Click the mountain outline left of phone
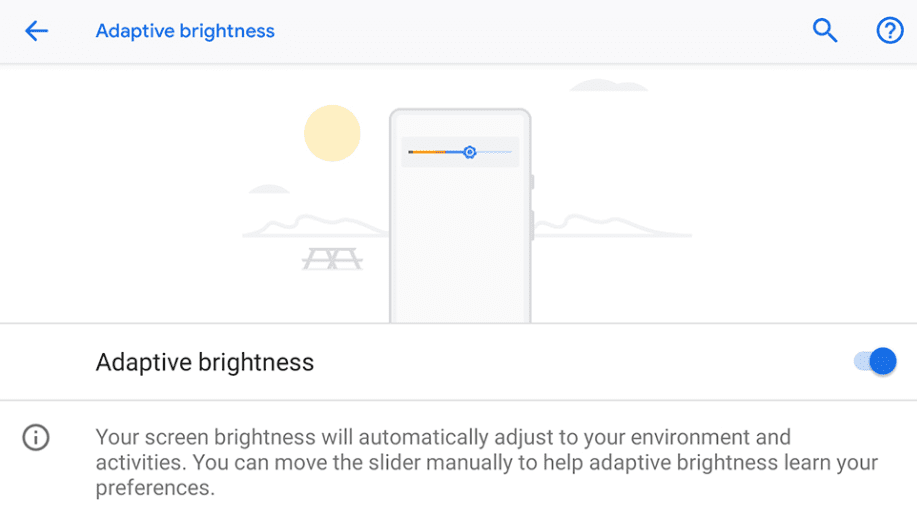The height and width of the screenshot is (511, 917). pos(316,226)
